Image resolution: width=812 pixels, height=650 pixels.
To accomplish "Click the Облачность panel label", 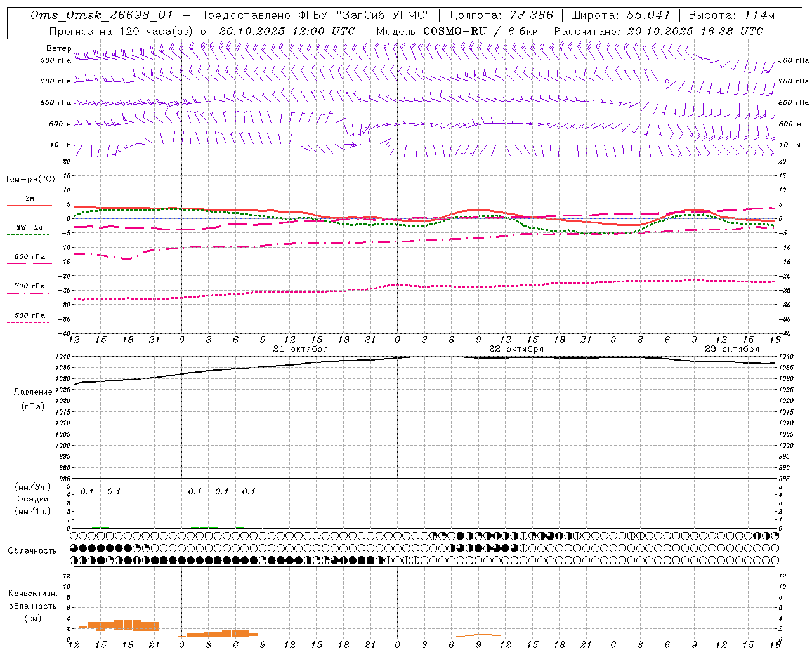I will (x=32, y=551).
